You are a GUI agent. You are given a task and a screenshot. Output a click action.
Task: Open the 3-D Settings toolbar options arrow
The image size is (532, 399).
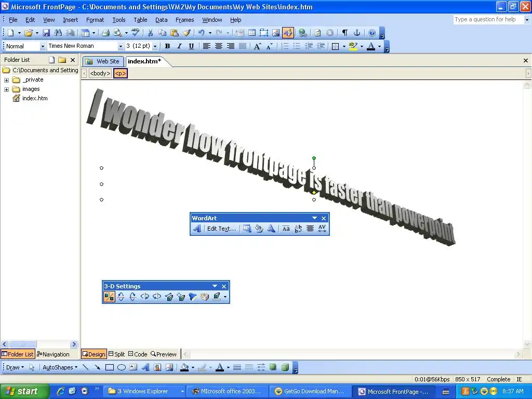[x=215, y=286]
